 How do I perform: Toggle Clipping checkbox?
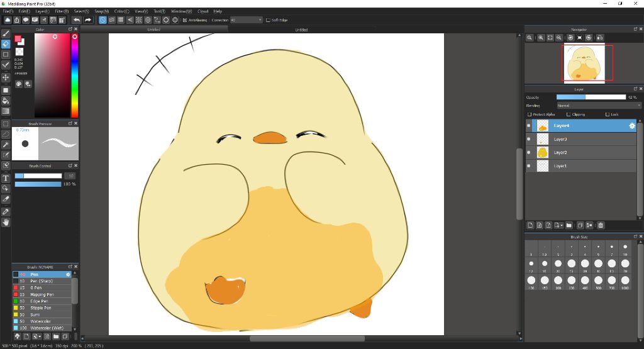coord(569,114)
